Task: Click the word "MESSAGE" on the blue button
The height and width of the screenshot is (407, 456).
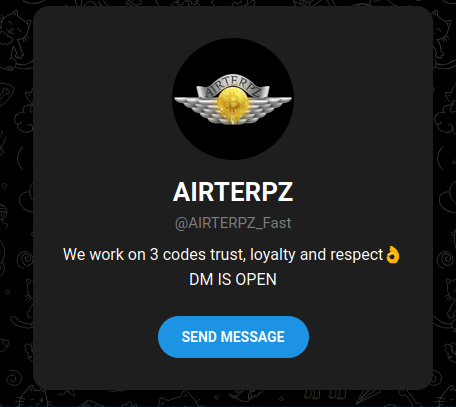Action: tap(253, 337)
